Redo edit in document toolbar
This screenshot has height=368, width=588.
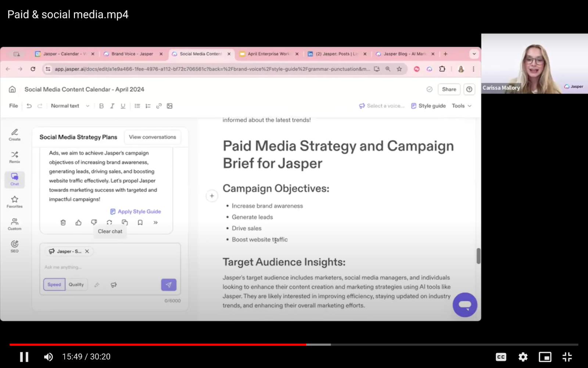tap(40, 106)
